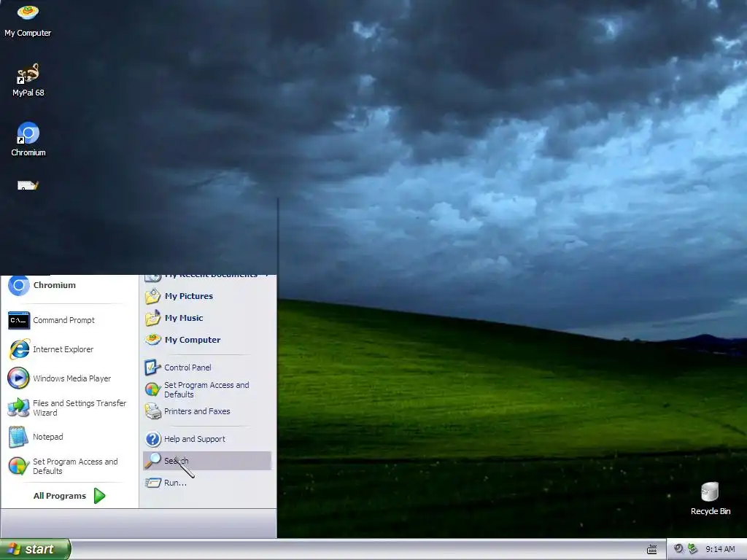Click Chromium icon in Start menu

click(x=19, y=285)
